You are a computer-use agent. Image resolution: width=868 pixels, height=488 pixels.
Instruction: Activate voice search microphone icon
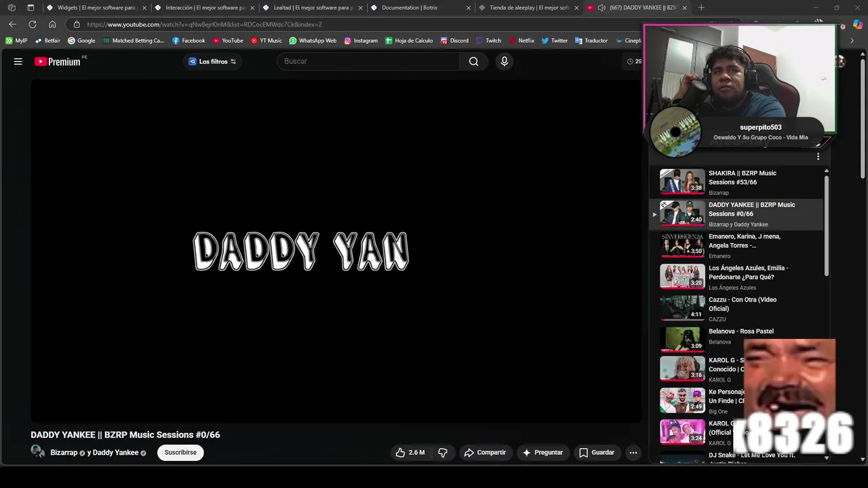tap(504, 61)
